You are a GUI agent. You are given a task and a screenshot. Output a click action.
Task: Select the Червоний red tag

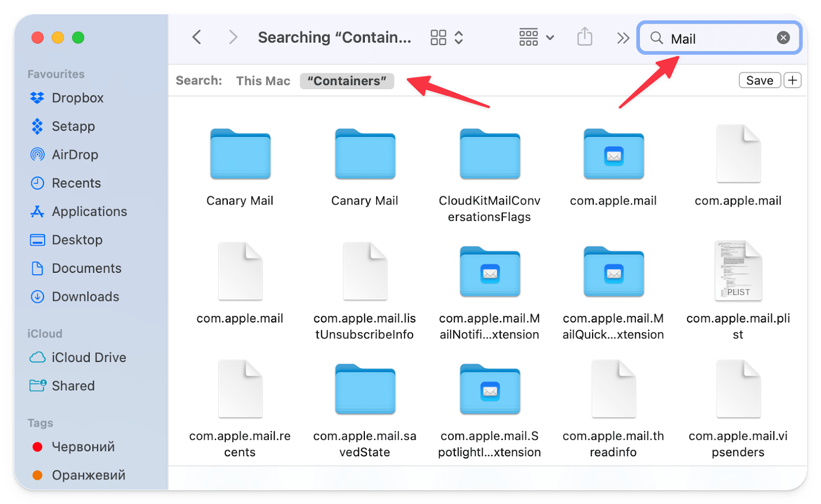[83, 447]
